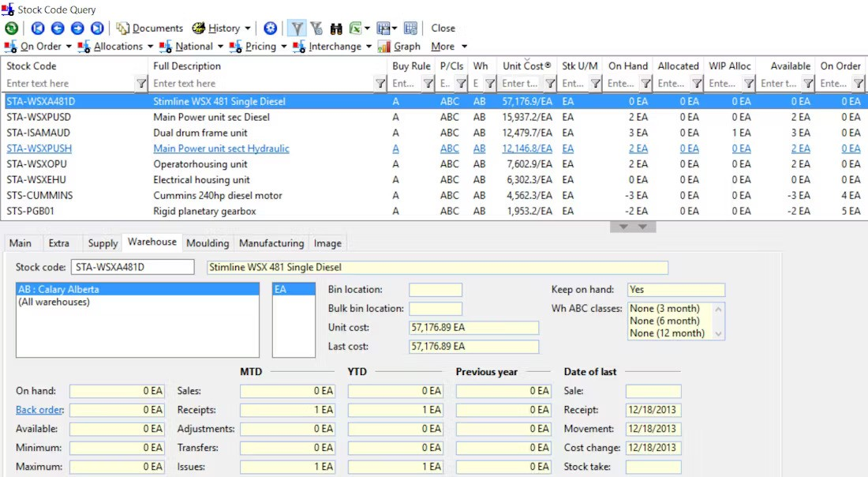This screenshot has width=868, height=477.
Task: Click the blue options gear icon
Action: (270, 28)
